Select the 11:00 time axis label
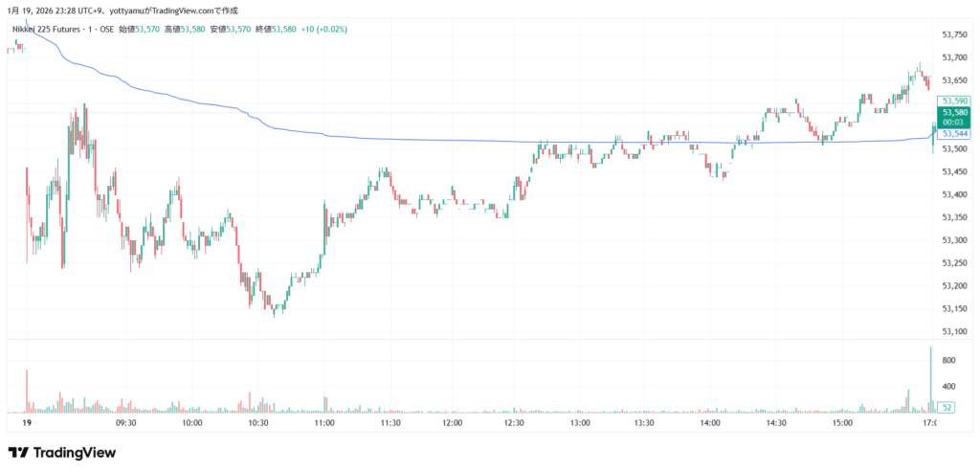The width and height of the screenshot is (980, 473). [323, 422]
